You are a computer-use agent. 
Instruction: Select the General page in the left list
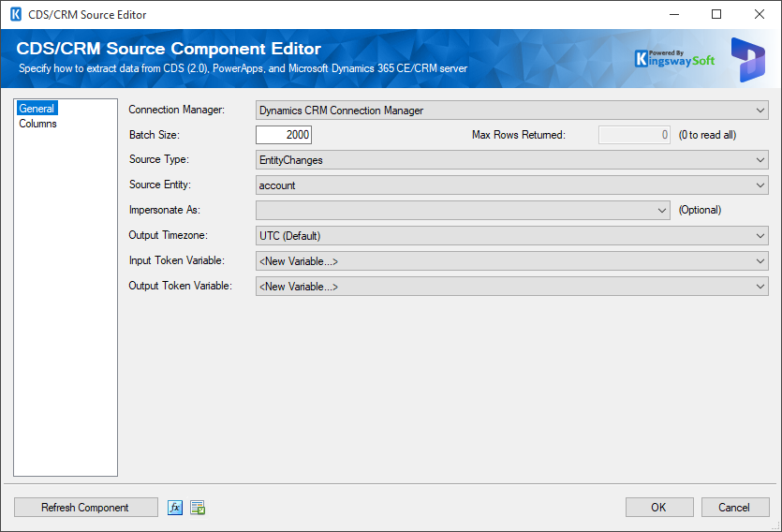[37, 109]
